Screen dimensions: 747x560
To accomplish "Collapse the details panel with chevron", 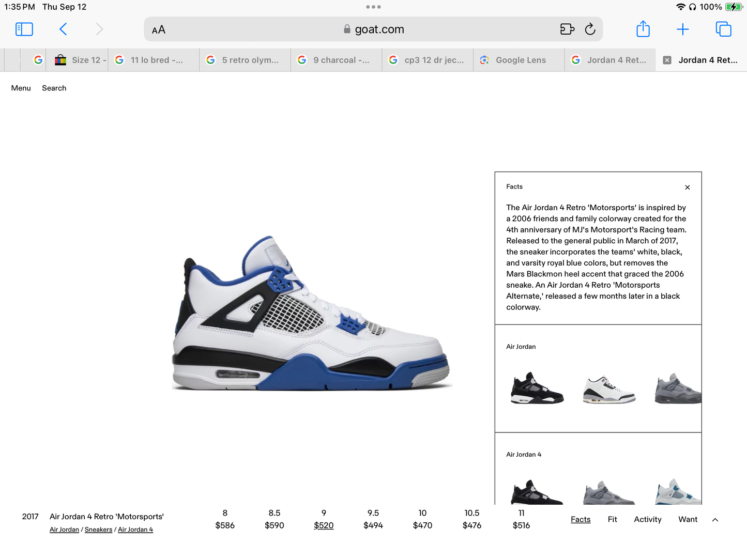I will pos(715,520).
